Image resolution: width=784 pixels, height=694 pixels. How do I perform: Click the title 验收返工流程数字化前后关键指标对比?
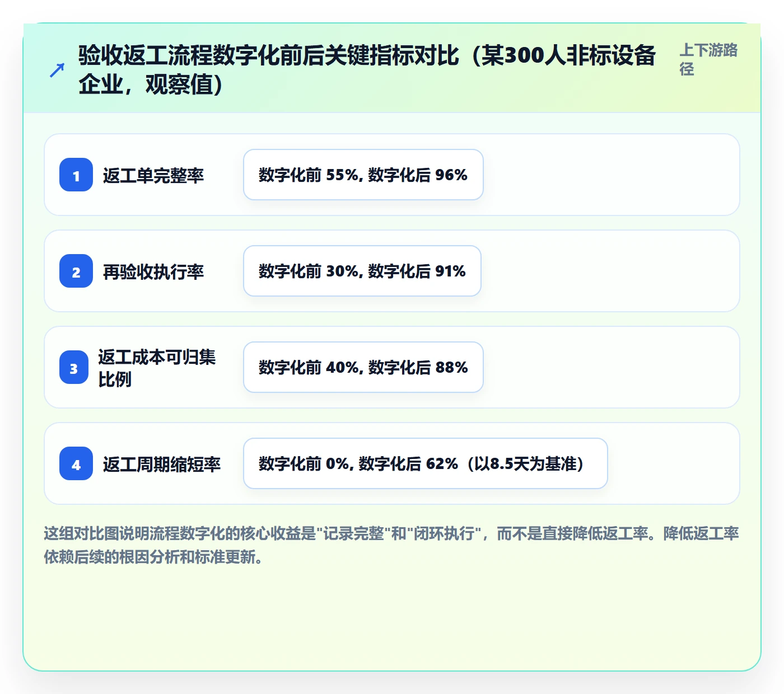click(x=367, y=70)
